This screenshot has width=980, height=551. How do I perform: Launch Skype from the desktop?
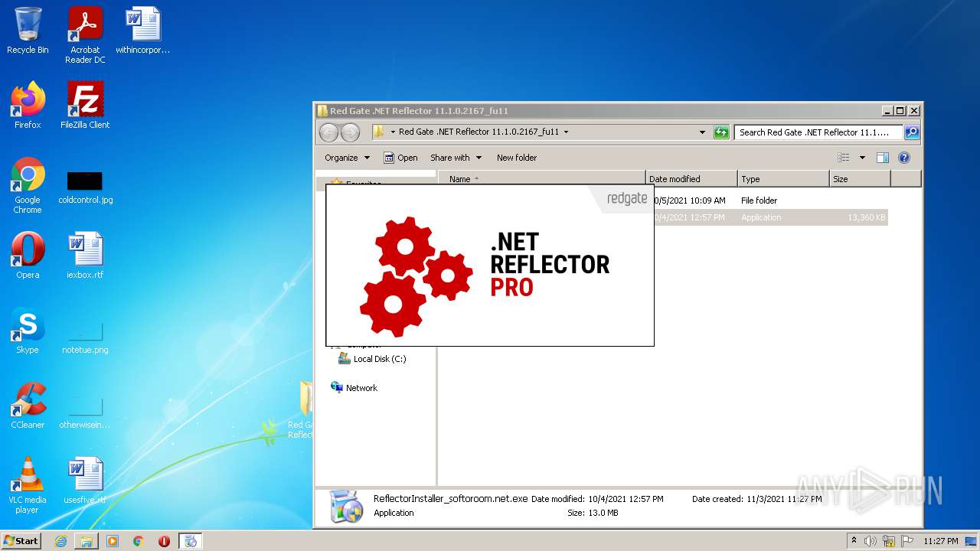coord(28,331)
